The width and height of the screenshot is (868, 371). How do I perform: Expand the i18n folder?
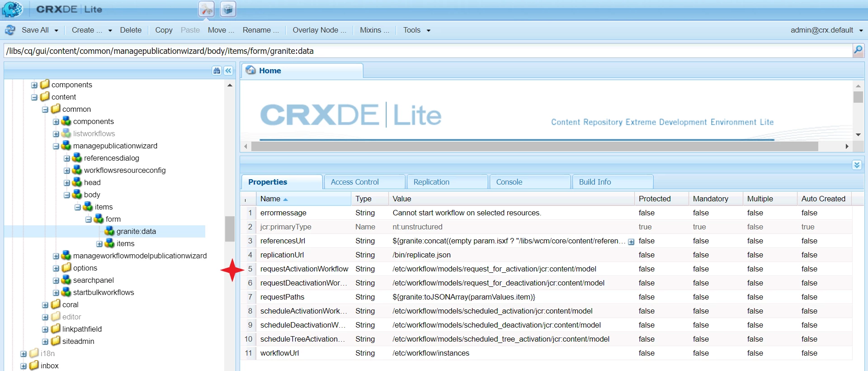24,354
